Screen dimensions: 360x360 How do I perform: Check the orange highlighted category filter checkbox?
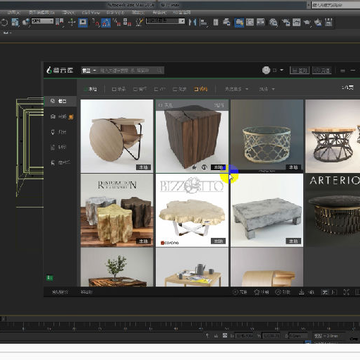[197, 89]
